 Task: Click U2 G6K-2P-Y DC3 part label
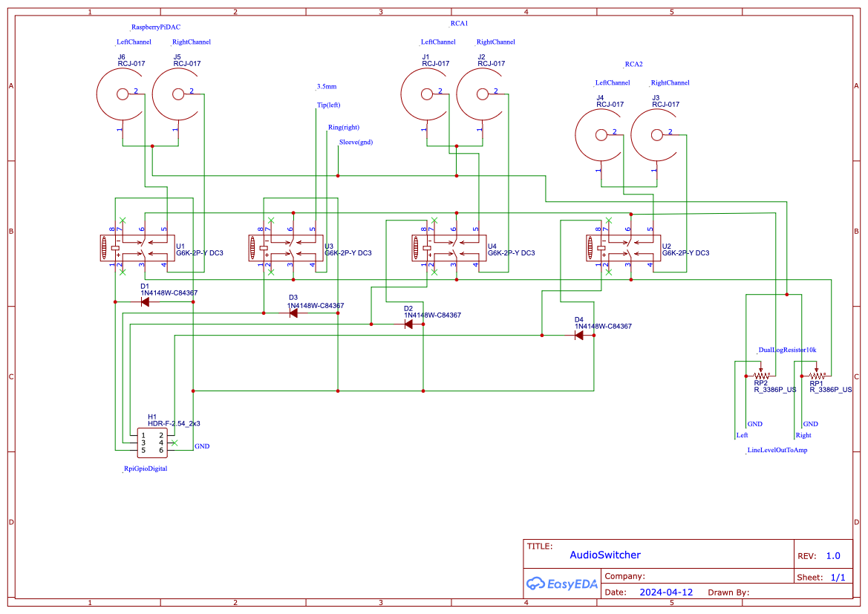pos(686,253)
